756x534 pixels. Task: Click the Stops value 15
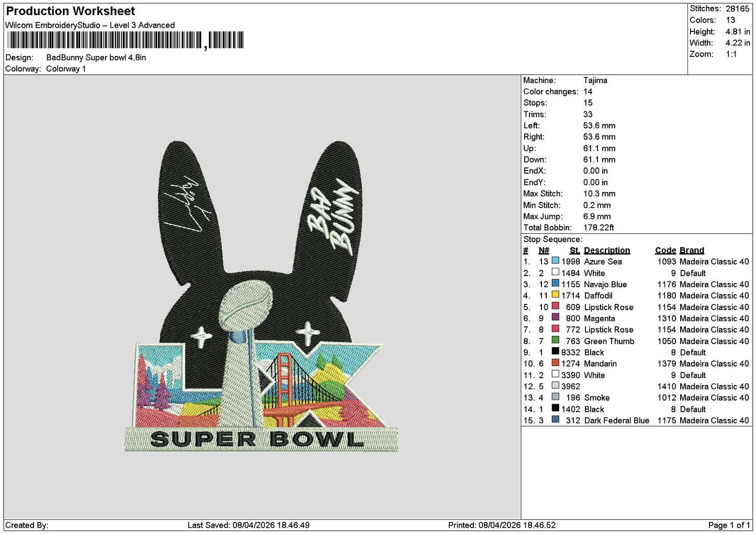(x=588, y=103)
